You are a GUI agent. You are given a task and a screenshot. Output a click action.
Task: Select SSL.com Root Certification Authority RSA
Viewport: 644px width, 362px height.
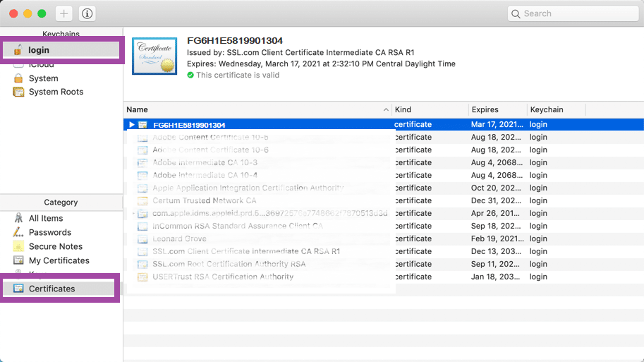click(x=384, y=264)
